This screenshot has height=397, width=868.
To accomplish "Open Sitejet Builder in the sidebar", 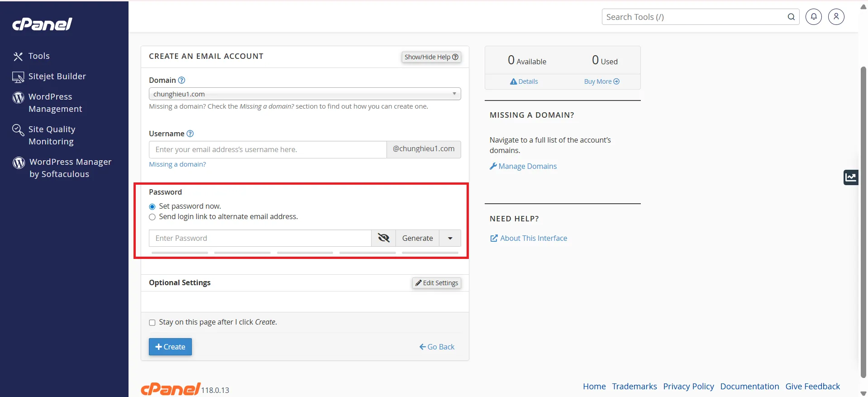I will click(x=49, y=77).
